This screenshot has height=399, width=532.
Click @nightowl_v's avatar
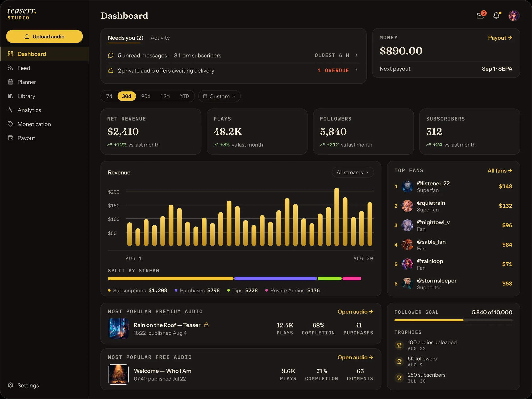(x=407, y=225)
